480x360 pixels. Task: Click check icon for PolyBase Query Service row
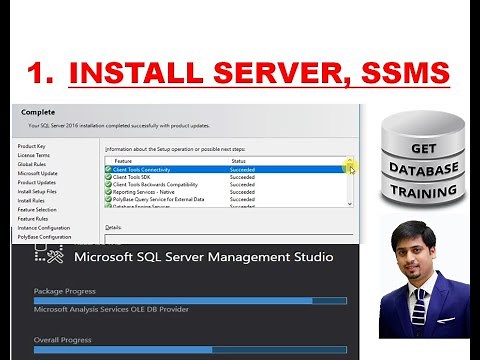click(x=108, y=199)
